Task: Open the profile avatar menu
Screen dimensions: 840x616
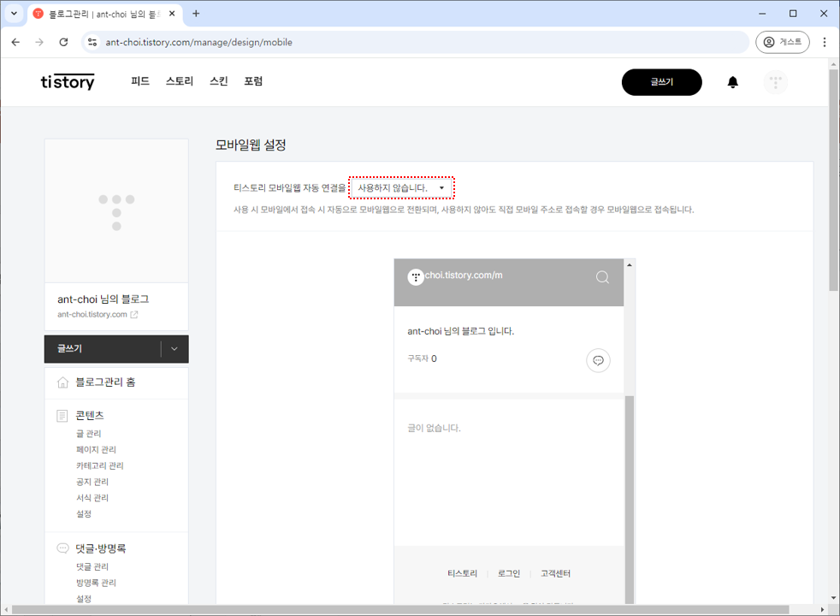Action: point(775,82)
